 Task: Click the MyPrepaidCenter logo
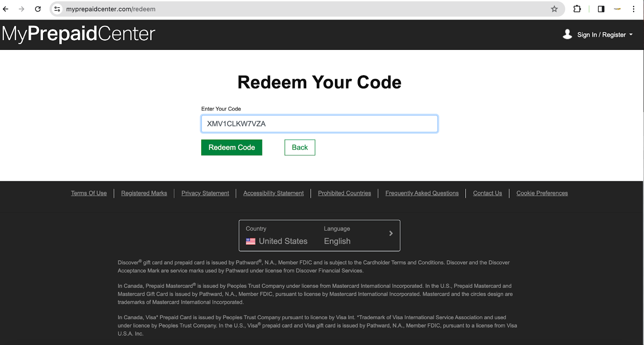78,34
